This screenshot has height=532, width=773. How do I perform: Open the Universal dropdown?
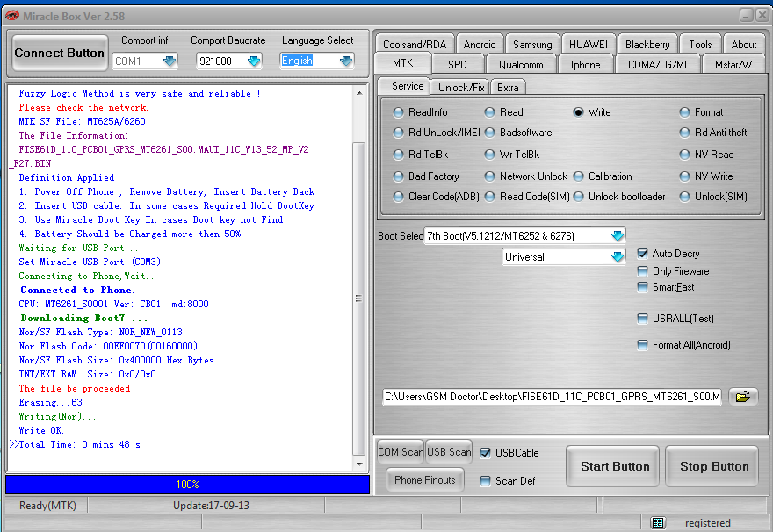618,257
